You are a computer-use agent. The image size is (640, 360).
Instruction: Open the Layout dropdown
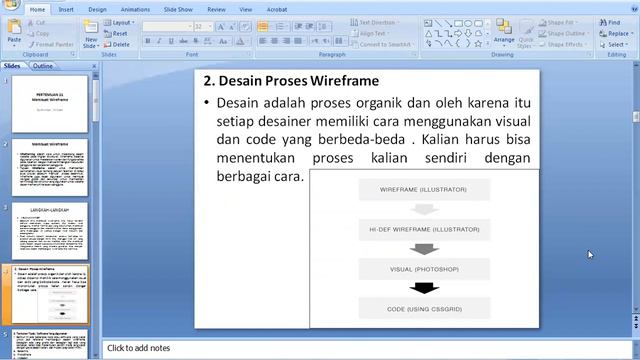[x=119, y=23]
